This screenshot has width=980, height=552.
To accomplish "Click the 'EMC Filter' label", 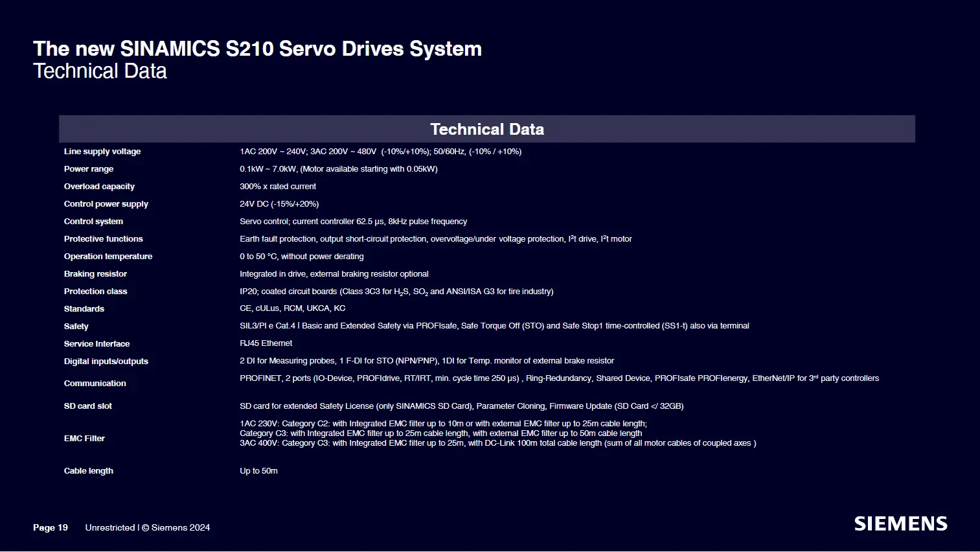I will [84, 439].
